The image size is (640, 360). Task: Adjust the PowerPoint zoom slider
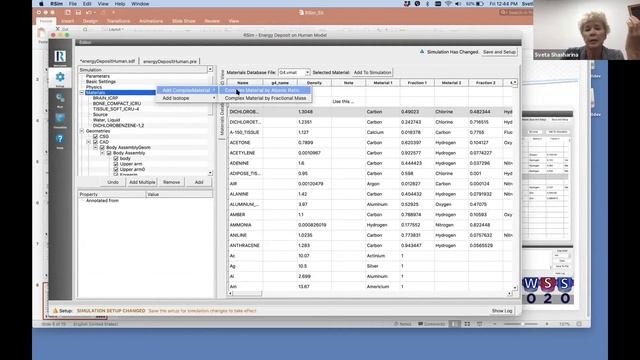pyautogui.click(x=522, y=324)
